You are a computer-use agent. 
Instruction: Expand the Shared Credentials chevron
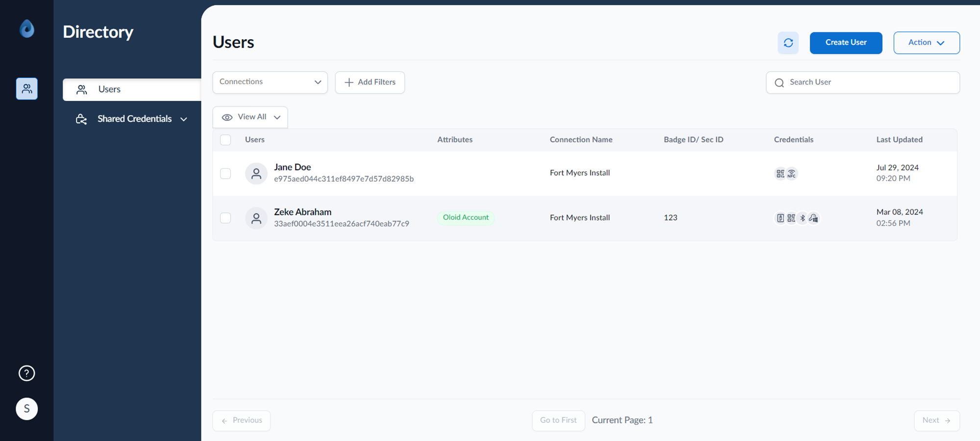184,119
